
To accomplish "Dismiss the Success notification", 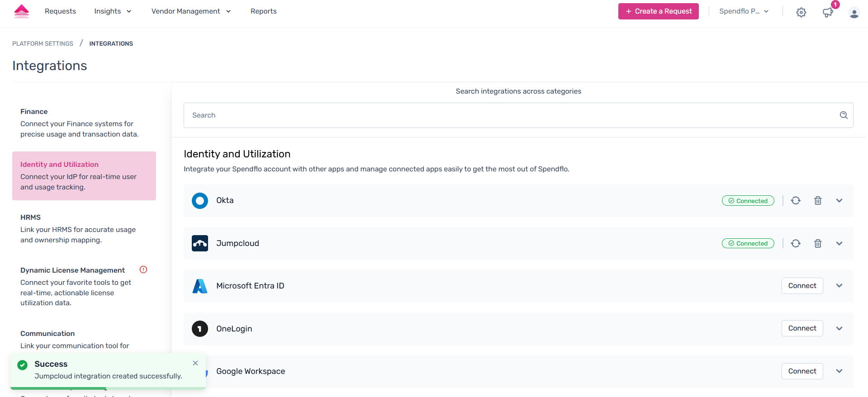I will click(195, 363).
